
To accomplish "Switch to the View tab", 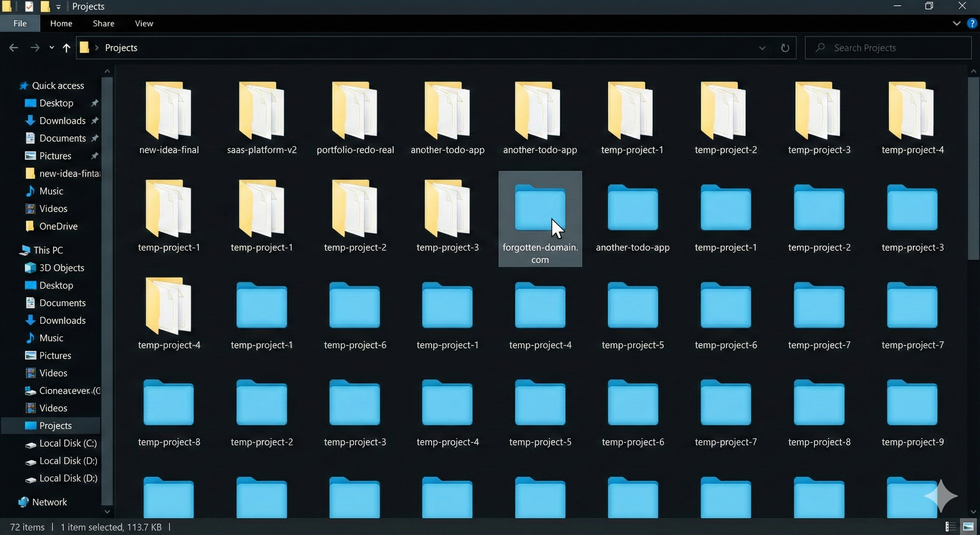I will 143,23.
